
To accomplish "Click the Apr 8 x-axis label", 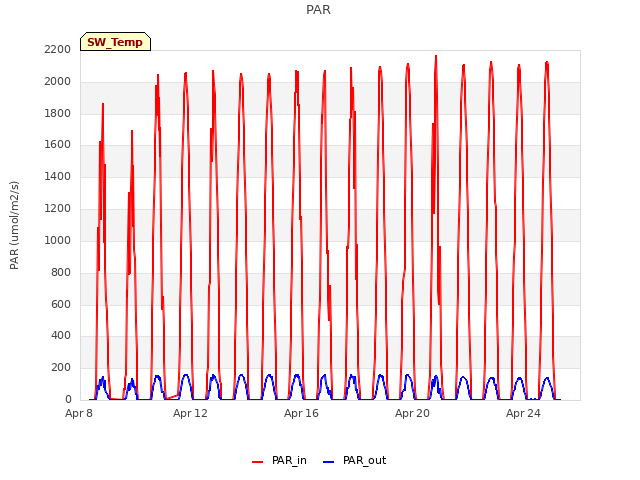I will [x=79, y=413].
